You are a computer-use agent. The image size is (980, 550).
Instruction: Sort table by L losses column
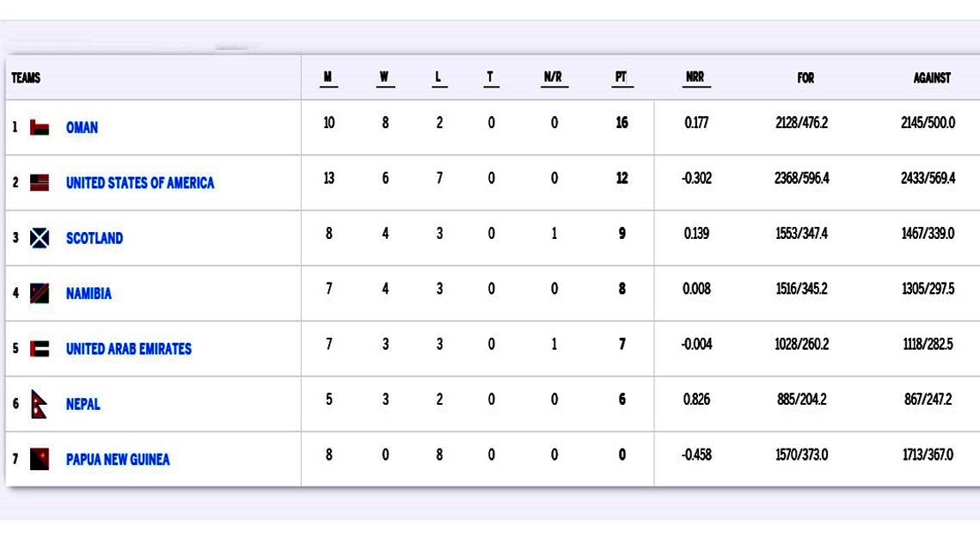(x=438, y=77)
